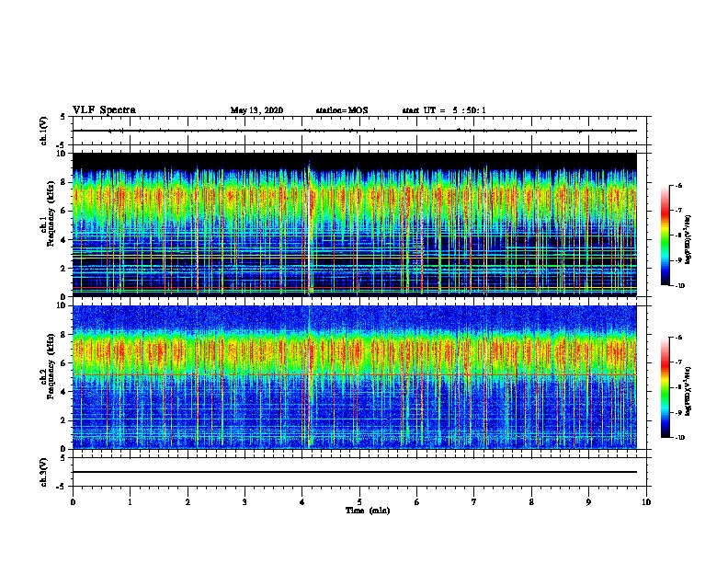
Task: Click the "8" kHz tick on ch.2 frequency axis
Action: coord(64,335)
